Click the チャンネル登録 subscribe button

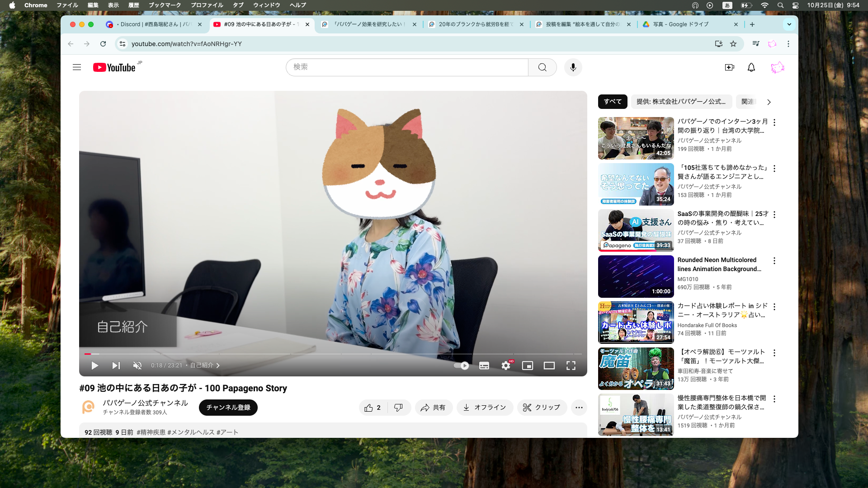(228, 408)
